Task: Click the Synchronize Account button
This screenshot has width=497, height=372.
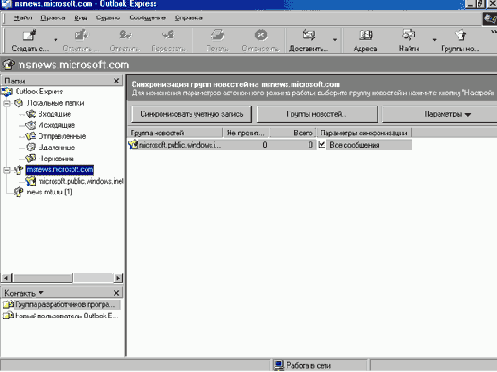Action: pyautogui.click(x=191, y=114)
